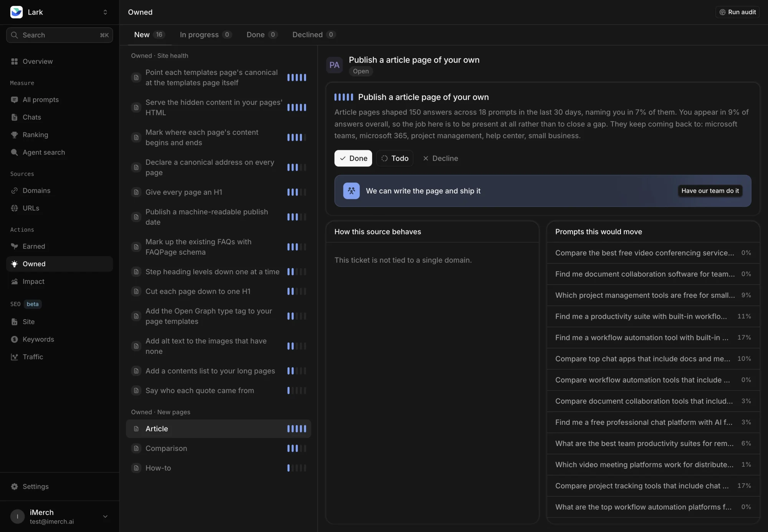Open the Done tab
The height and width of the screenshot is (532, 768).
click(262, 35)
